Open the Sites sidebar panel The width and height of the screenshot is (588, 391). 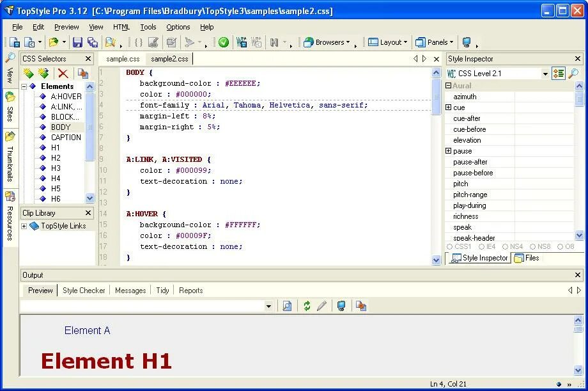(x=10, y=108)
